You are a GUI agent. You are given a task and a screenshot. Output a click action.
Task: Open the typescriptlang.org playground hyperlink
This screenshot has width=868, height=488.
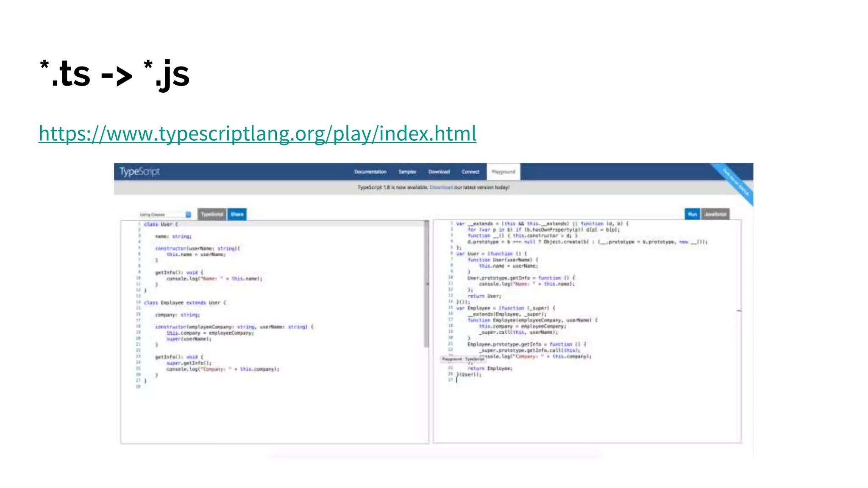(x=257, y=133)
